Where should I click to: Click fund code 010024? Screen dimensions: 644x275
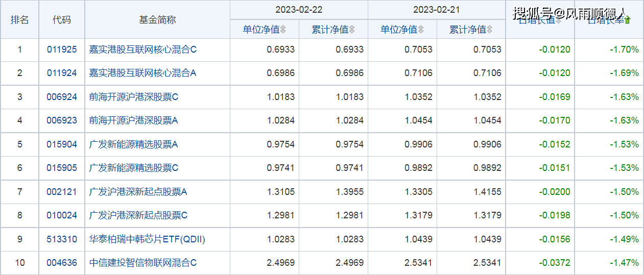(x=62, y=215)
